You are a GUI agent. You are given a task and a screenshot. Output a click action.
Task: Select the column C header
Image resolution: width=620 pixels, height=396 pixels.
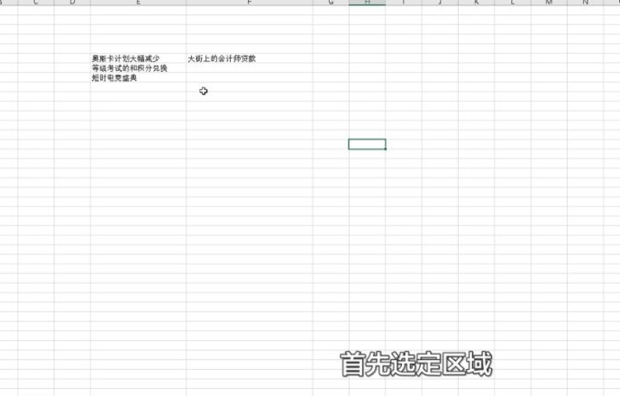36,2
